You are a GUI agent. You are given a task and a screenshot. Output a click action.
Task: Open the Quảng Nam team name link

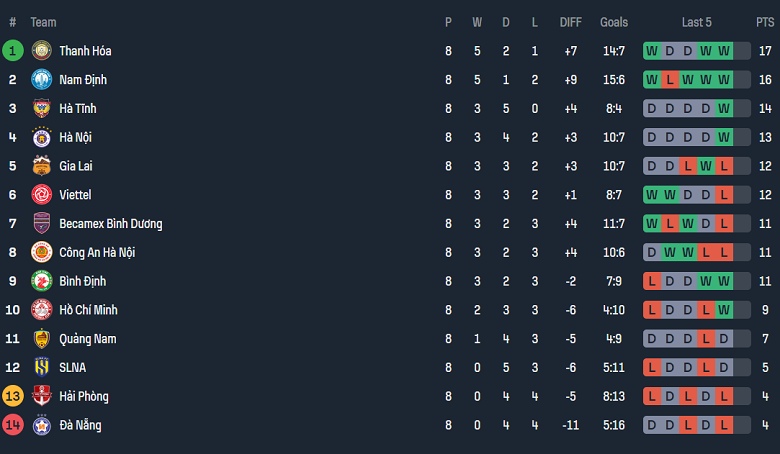(88, 339)
